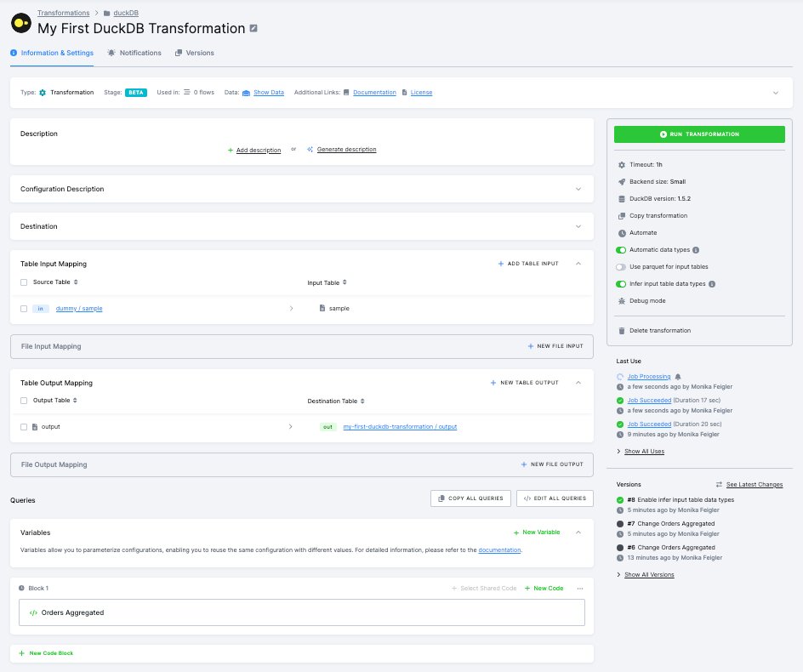
Task: Click the Show Data storage icon
Action: point(246,93)
